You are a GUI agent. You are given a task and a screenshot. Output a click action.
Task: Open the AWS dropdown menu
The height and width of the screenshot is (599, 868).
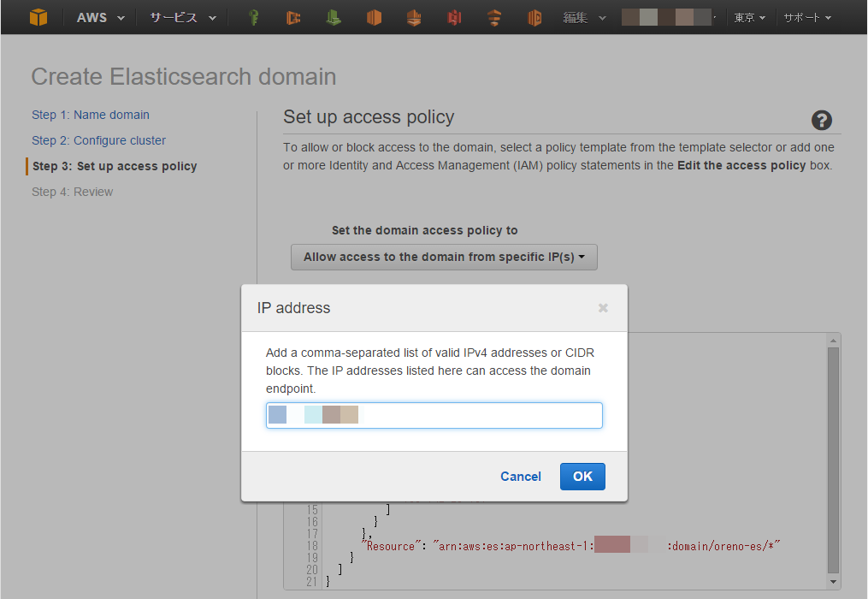click(x=100, y=18)
